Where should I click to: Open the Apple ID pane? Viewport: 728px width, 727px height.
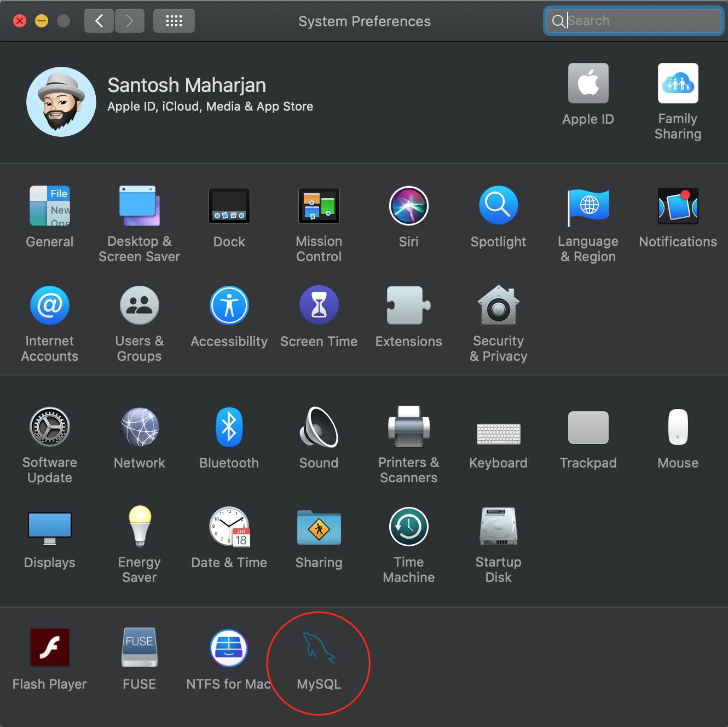click(588, 84)
